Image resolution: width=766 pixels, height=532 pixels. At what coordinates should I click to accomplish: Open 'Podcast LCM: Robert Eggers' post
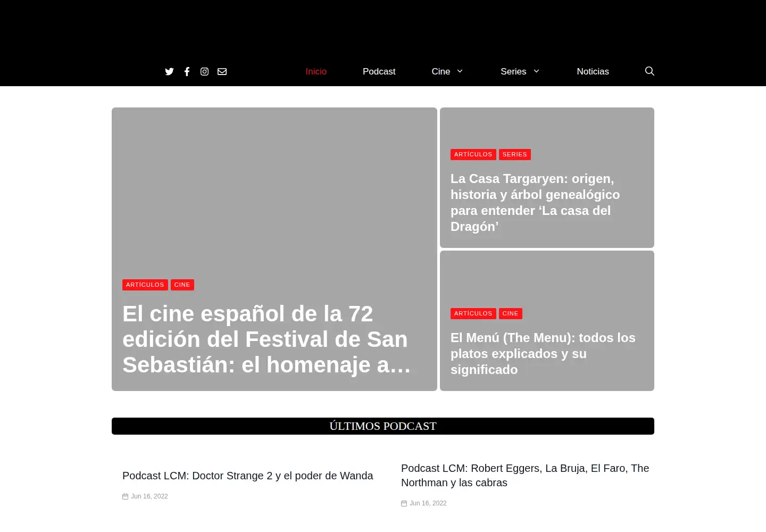(x=525, y=476)
